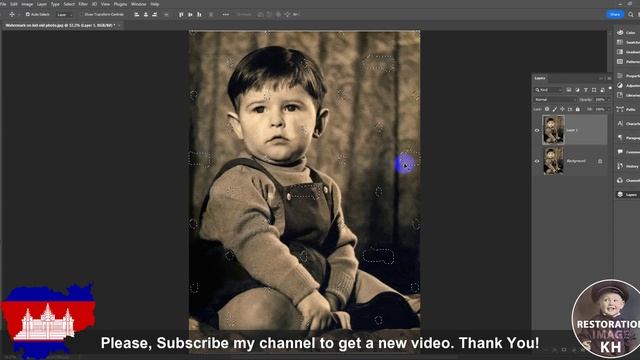Align right edges icon in options bar
The height and width of the screenshot is (360, 640).
pos(155,14)
